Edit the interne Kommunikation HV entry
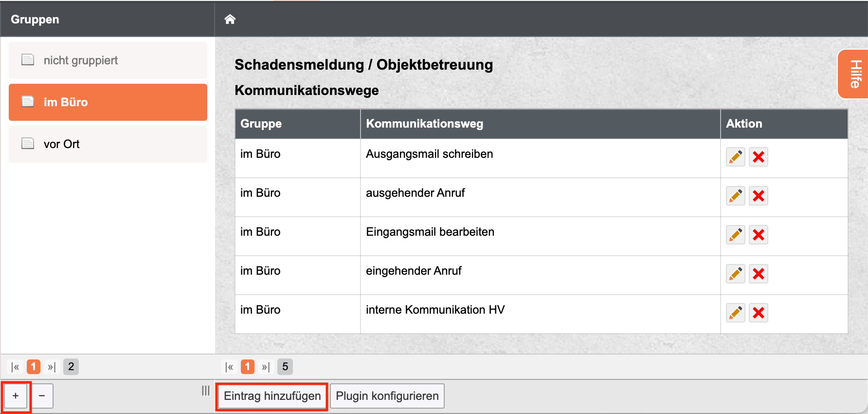 [736, 313]
